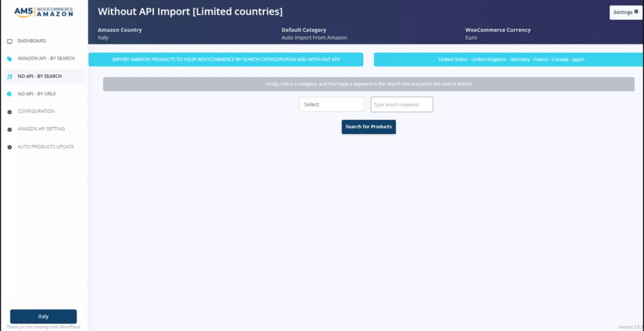Click the WooCommerce Currency label
Image resolution: width=644 pixels, height=331 pixels.
(x=498, y=30)
